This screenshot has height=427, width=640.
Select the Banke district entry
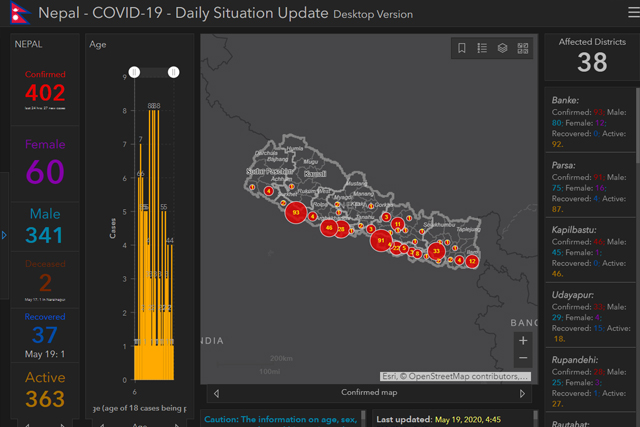tap(590, 120)
